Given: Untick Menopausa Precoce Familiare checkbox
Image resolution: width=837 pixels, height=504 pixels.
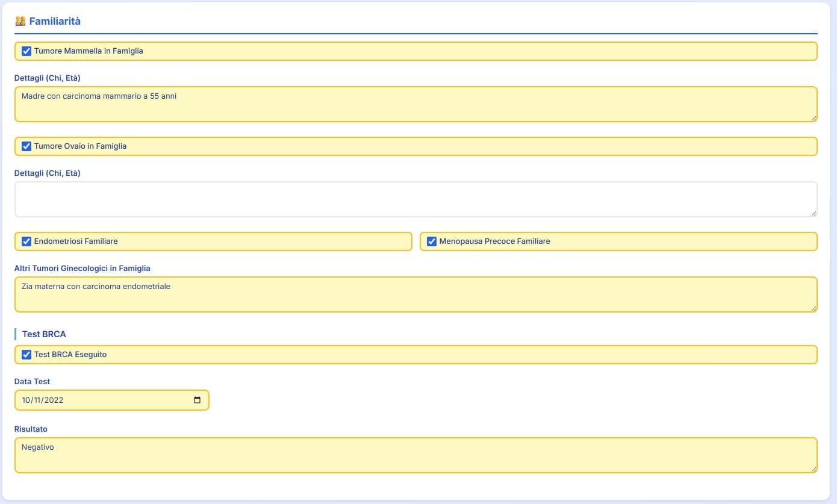Looking at the screenshot, I should click(432, 241).
